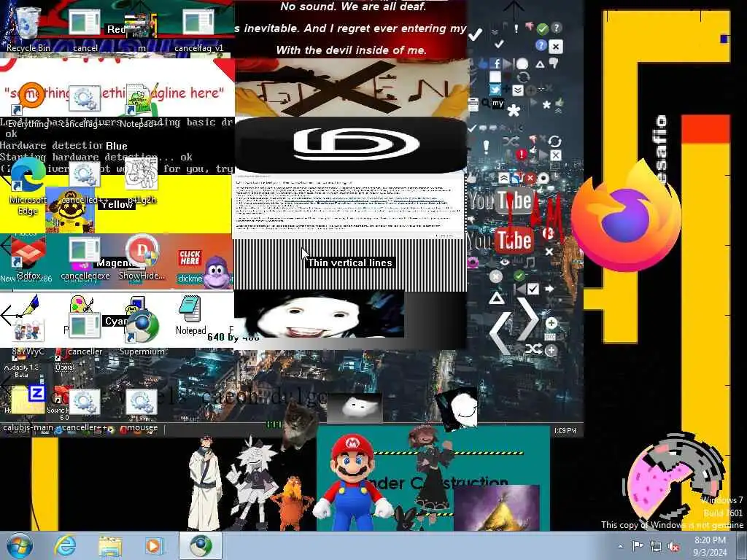The width and height of the screenshot is (747, 560).
Task: Click the 'Blue' label on the black terminal image
Action: 116,146
